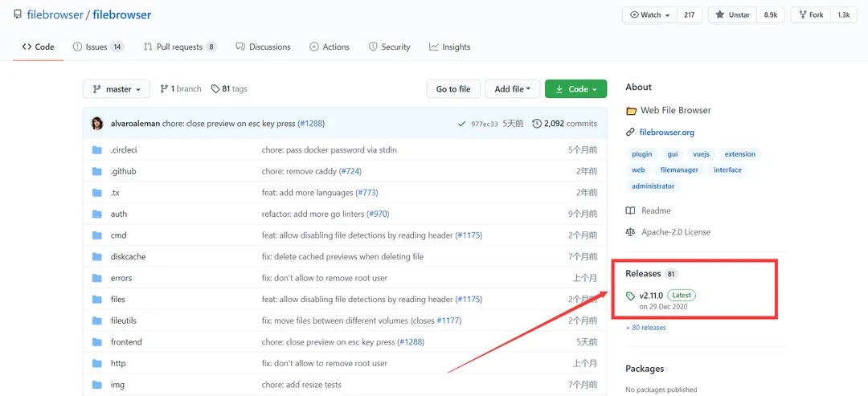Click the folder icon beside auth
The image size is (868, 396).
click(x=97, y=214)
